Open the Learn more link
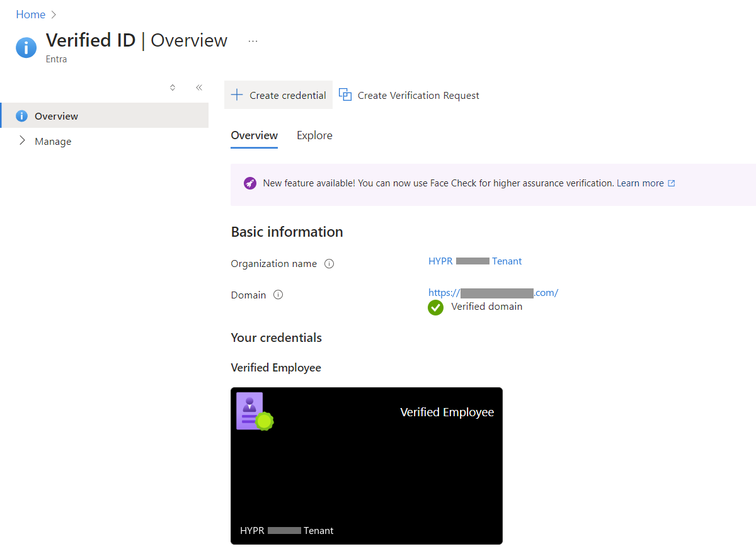 640,183
